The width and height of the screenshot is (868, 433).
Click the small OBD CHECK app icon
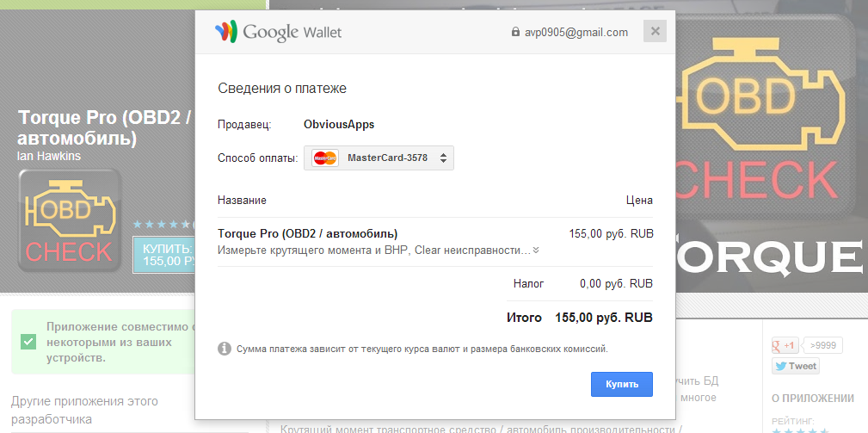tap(70, 220)
